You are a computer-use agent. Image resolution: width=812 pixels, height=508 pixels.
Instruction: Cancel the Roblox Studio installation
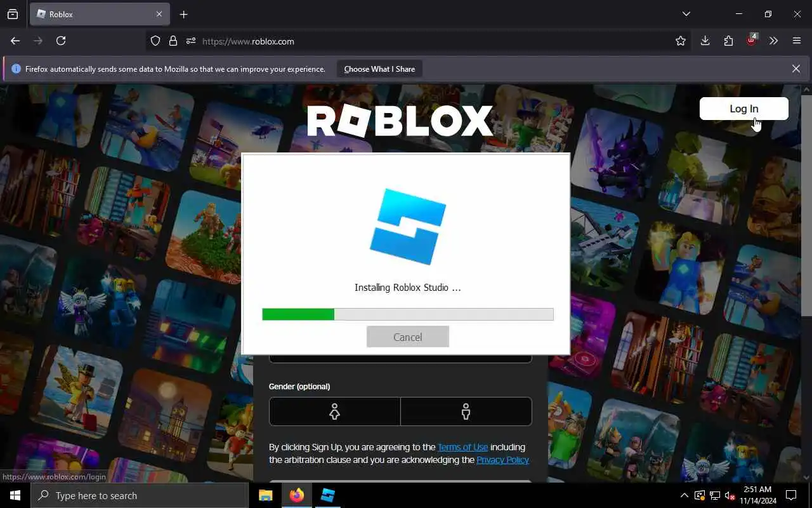(408, 337)
